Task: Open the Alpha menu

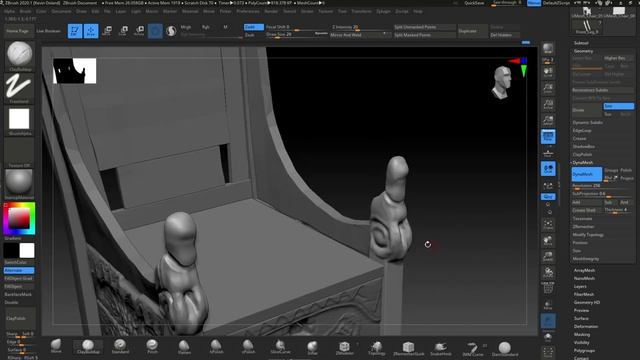Action: pos(9,11)
